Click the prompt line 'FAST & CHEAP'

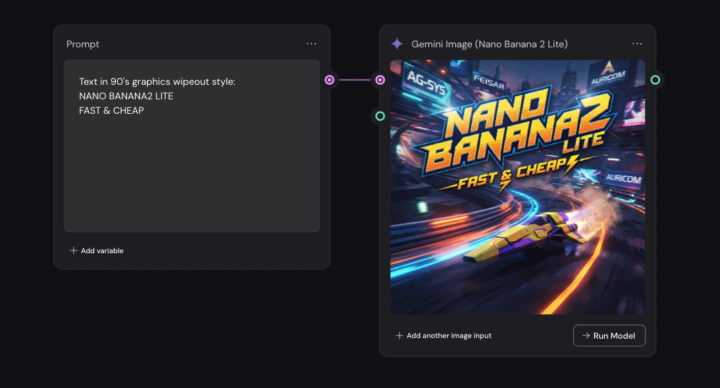pos(112,110)
